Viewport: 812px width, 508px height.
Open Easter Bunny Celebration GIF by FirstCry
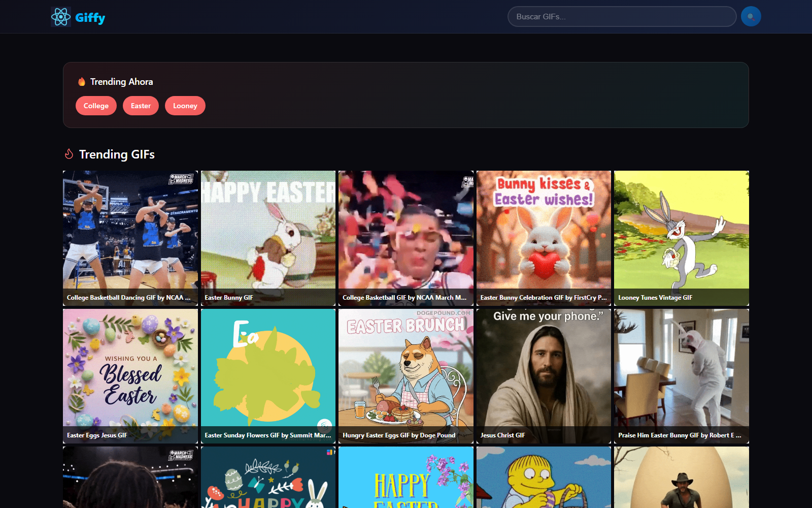544,238
